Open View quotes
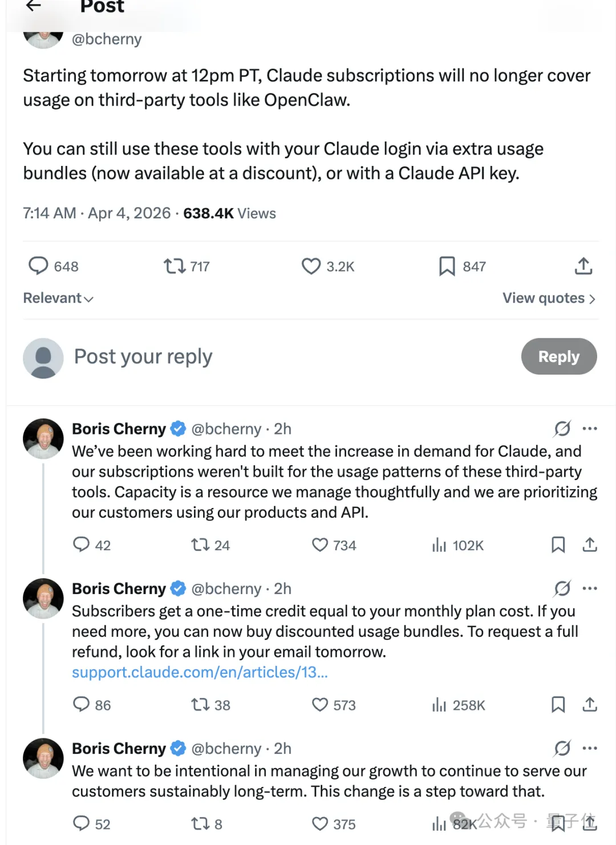This screenshot has height=845, width=616. [x=549, y=298]
